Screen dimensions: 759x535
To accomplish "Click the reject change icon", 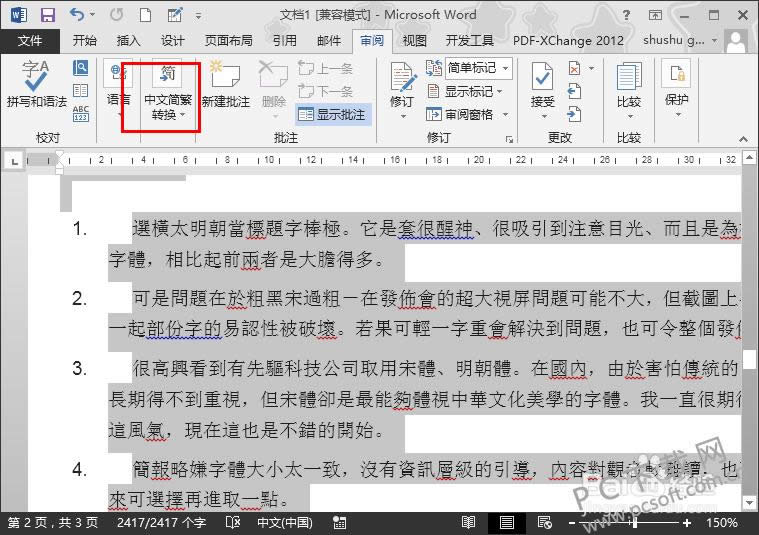I will coord(574,68).
